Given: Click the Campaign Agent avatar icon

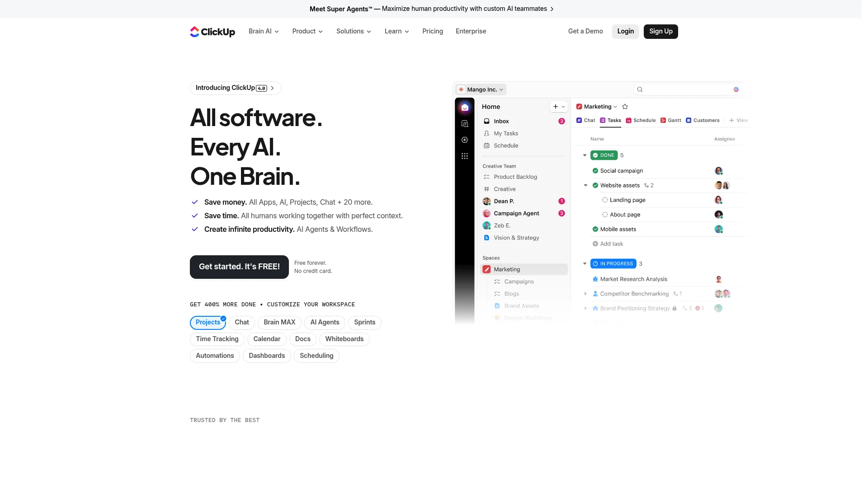Looking at the screenshot, I should tap(487, 213).
